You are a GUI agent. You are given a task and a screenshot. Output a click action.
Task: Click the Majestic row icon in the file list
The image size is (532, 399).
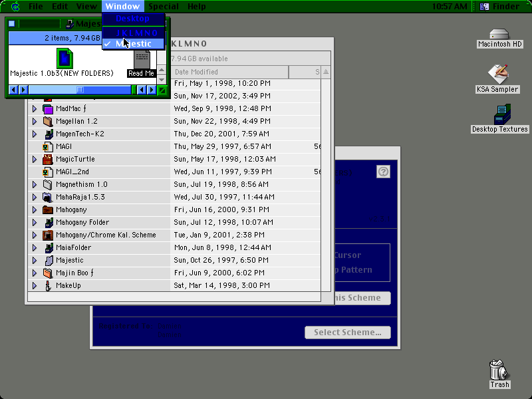coord(49,260)
